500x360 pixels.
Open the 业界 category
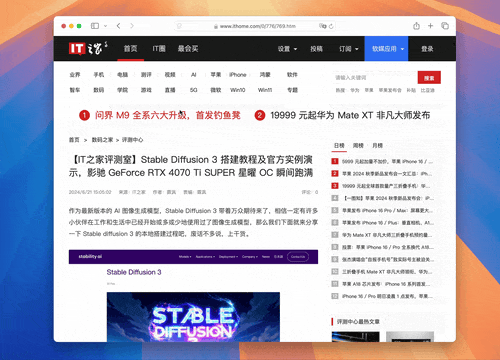75,75
